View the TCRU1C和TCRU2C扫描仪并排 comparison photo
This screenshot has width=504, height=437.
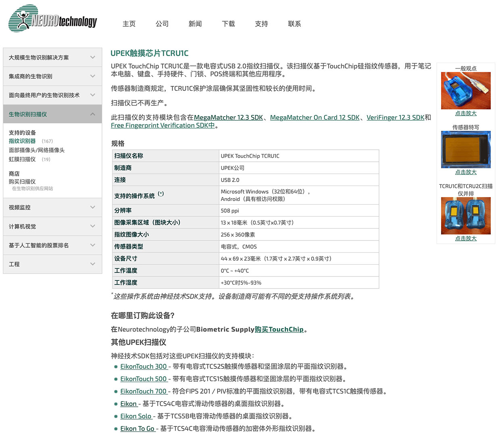[x=466, y=215]
